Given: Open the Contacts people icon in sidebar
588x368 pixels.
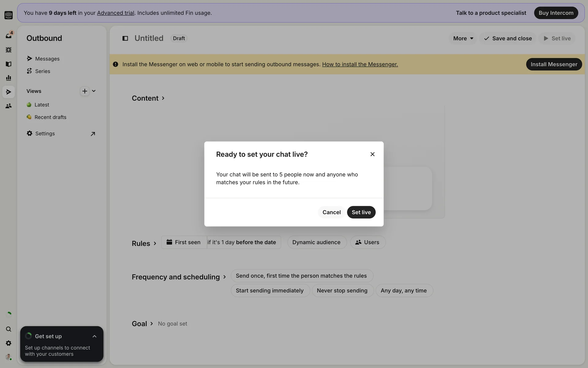Looking at the screenshot, I should coord(9,106).
